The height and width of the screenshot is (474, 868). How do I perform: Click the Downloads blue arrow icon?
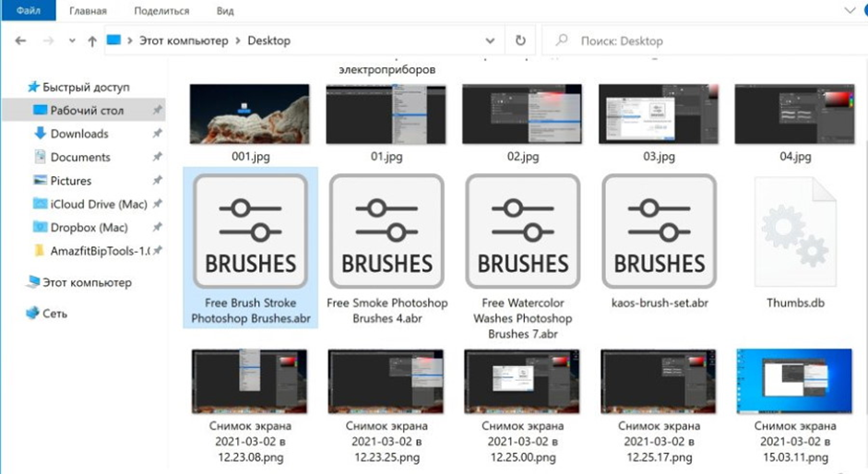(40, 133)
